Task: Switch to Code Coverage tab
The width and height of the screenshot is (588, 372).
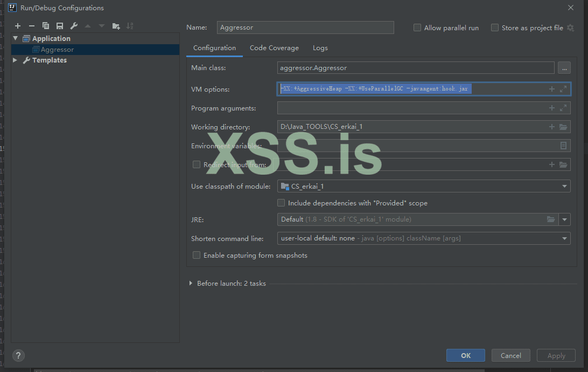Action: (274, 48)
